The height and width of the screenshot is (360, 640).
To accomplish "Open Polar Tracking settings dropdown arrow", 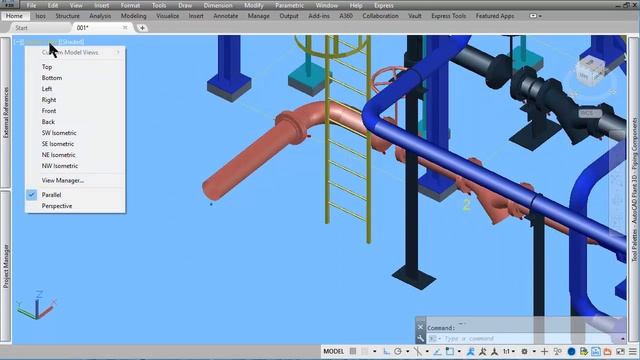I will tap(407, 351).
